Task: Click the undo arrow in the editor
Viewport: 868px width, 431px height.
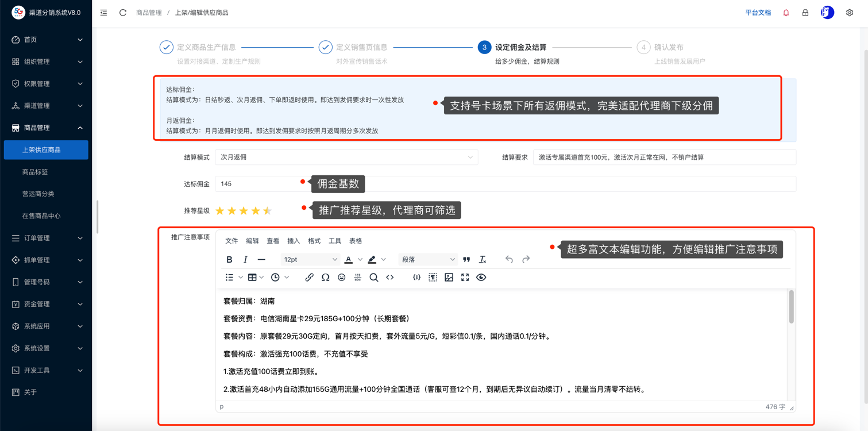Action: (x=509, y=260)
